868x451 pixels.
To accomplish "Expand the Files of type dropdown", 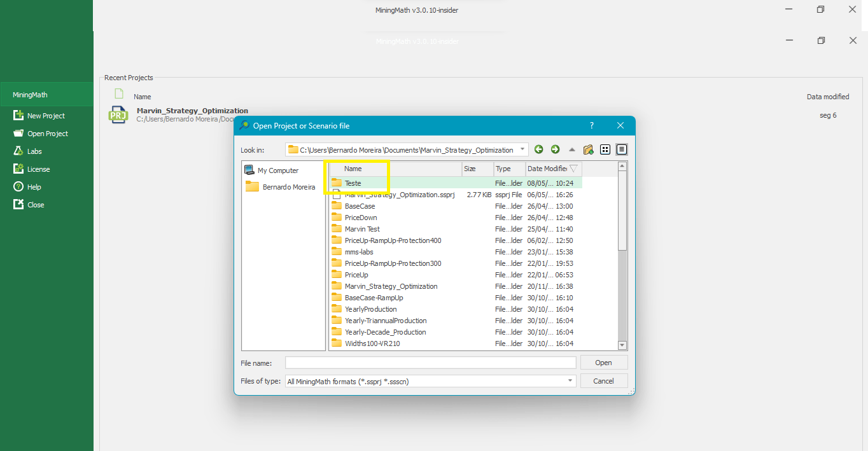I will coord(570,381).
